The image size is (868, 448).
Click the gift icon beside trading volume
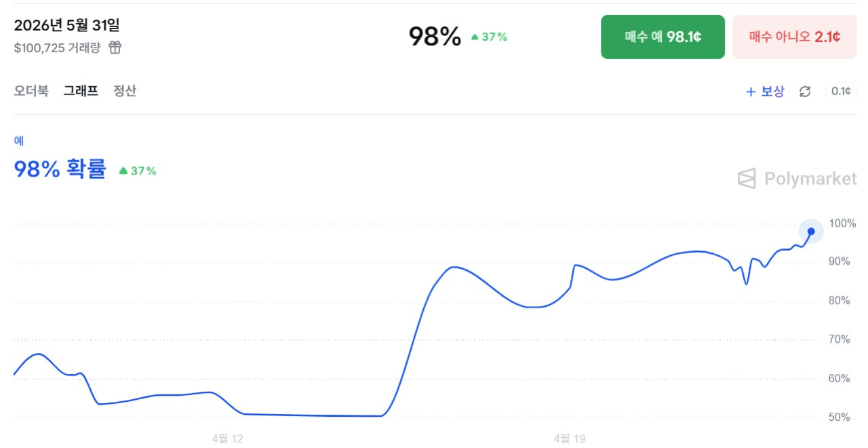click(115, 48)
